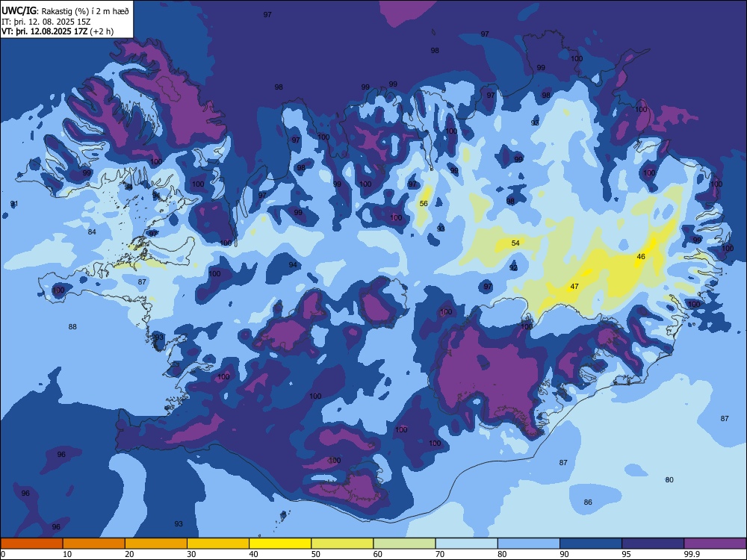Click the header title 'UWC/IG: Rakastig (%) í 2 m hæð'
The width and height of the screenshot is (747, 560).
click(x=65, y=11)
